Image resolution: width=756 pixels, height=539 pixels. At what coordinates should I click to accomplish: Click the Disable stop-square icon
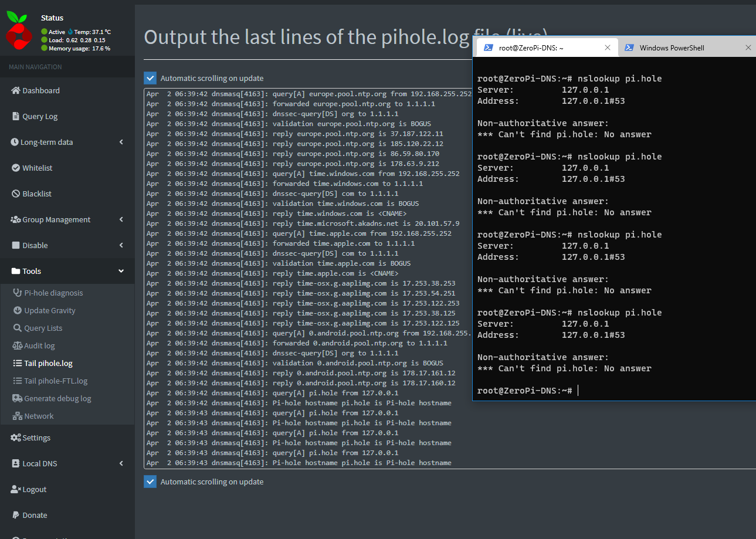click(16, 245)
